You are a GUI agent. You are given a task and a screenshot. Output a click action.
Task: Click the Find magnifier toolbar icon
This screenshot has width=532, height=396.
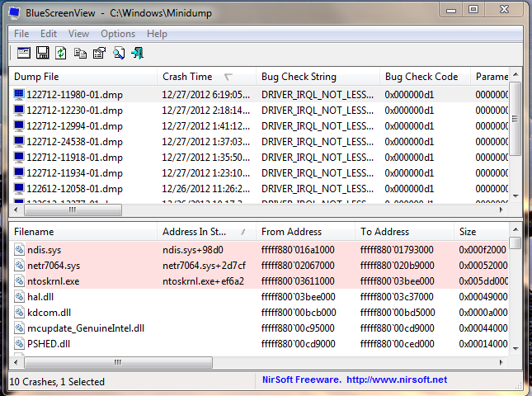[x=119, y=53]
